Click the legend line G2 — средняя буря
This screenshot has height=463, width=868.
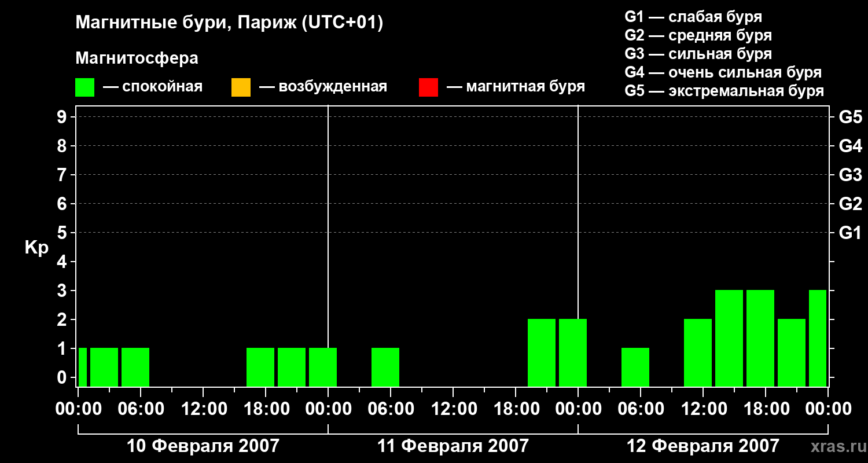coord(698,35)
